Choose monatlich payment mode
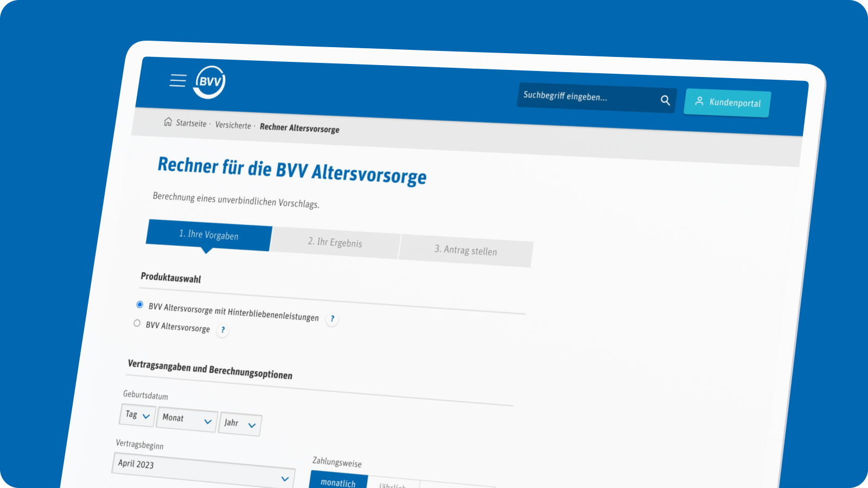This screenshot has width=868, height=488. 338,480
